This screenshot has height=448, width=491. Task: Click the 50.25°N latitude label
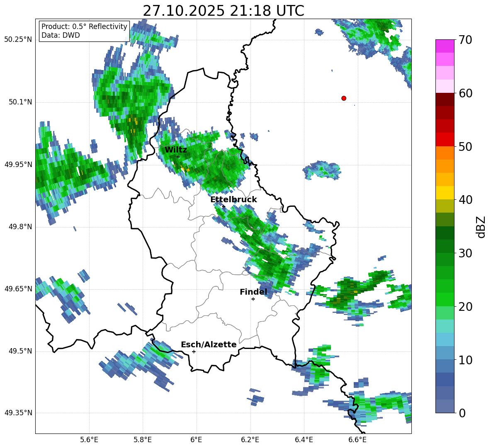(x=18, y=40)
